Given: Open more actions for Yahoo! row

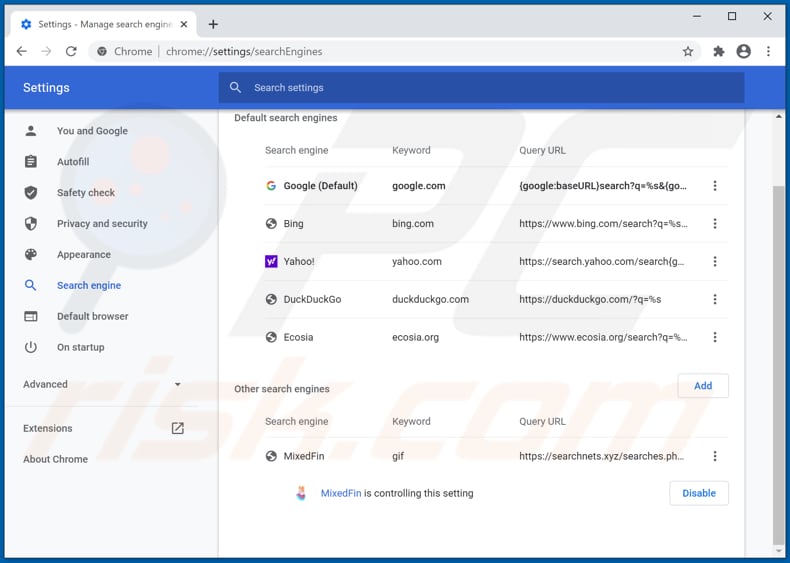Looking at the screenshot, I should coord(715,262).
